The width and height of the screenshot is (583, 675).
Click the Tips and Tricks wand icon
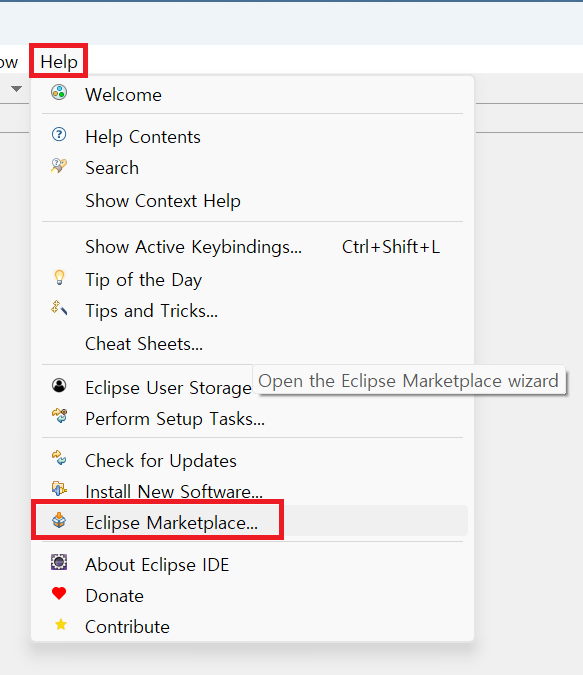59,308
